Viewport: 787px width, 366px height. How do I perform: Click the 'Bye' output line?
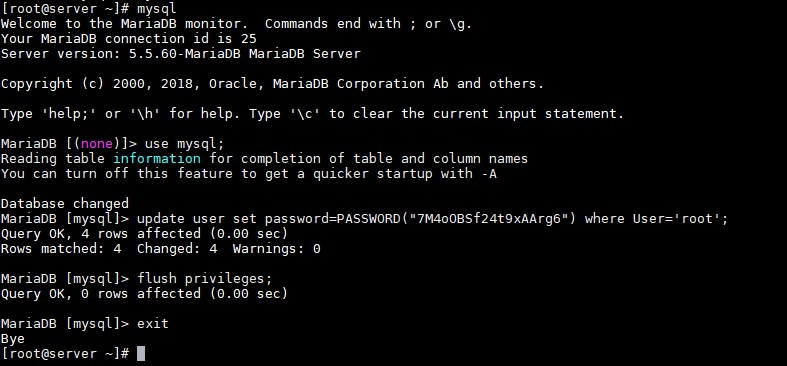click(x=13, y=339)
